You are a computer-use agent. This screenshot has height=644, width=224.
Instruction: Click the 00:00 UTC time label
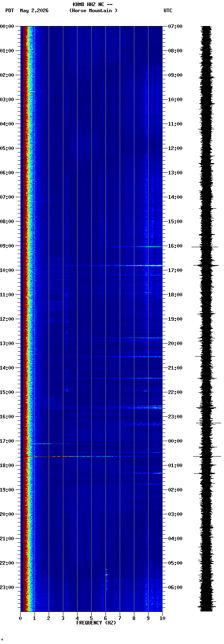coord(175,441)
